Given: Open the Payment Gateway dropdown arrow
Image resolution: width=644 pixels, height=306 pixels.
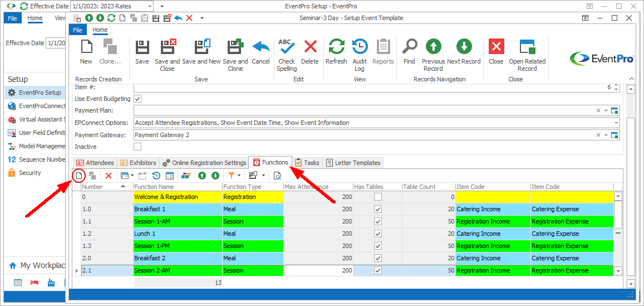Looking at the screenshot, I should [606, 135].
